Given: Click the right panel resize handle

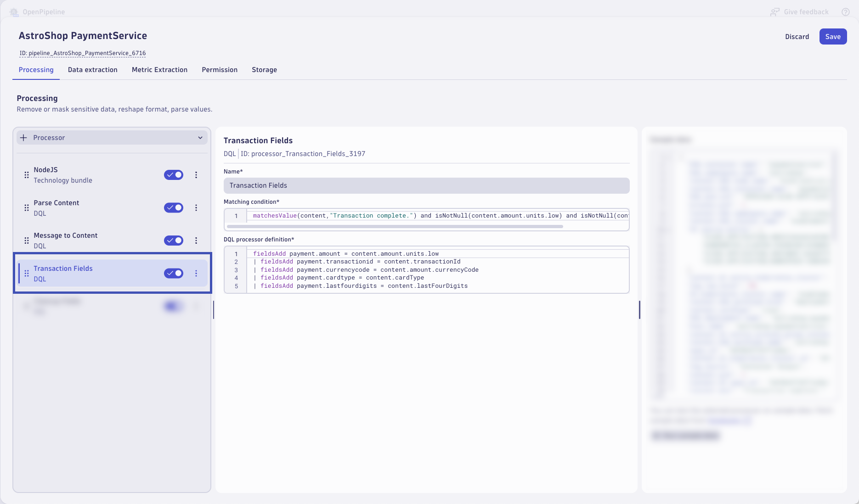Looking at the screenshot, I should [x=639, y=310].
